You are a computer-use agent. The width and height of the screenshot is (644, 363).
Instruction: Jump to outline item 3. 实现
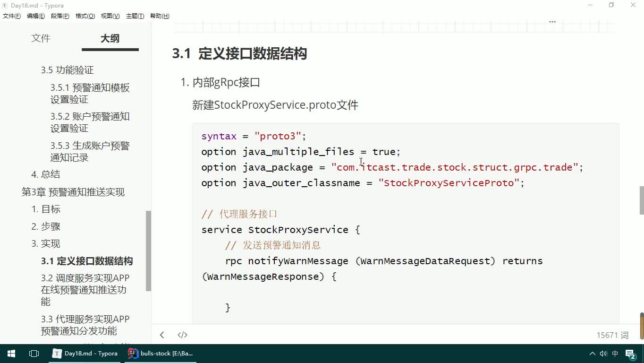point(46,243)
